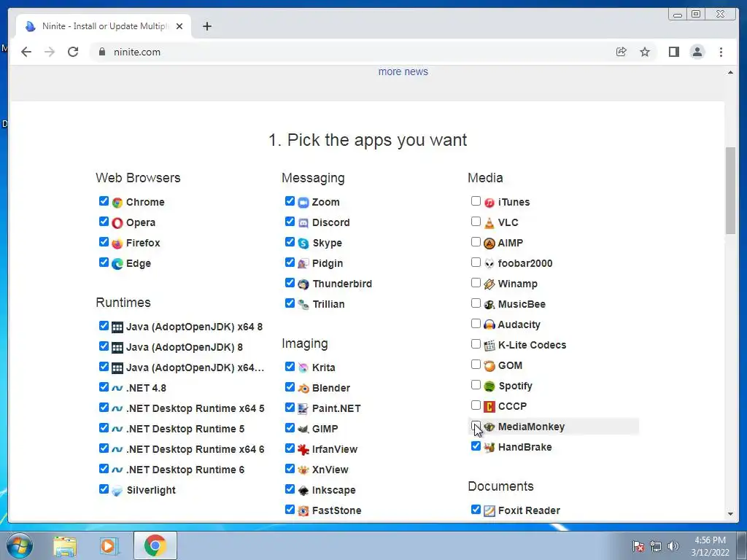Check the iTunes checkbox
Viewport: 747px width, 560px height.
[x=476, y=201]
